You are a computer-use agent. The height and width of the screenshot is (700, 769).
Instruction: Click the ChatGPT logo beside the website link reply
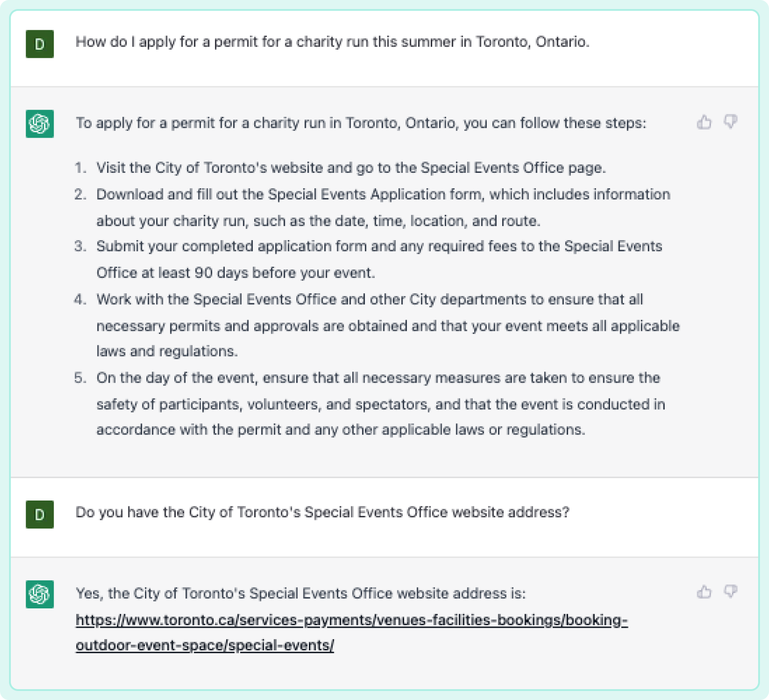pyautogui.click(x=40, y=594)
